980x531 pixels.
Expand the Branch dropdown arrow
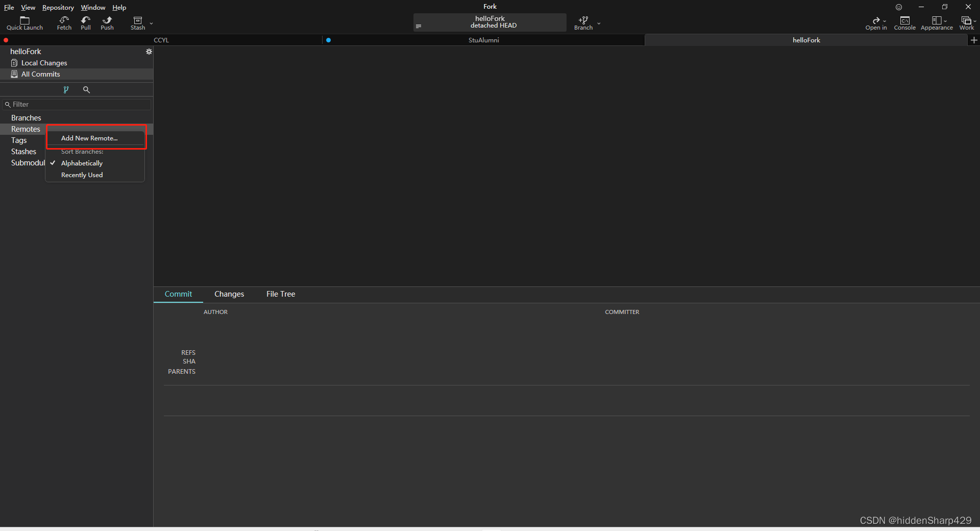coord(599,23)
